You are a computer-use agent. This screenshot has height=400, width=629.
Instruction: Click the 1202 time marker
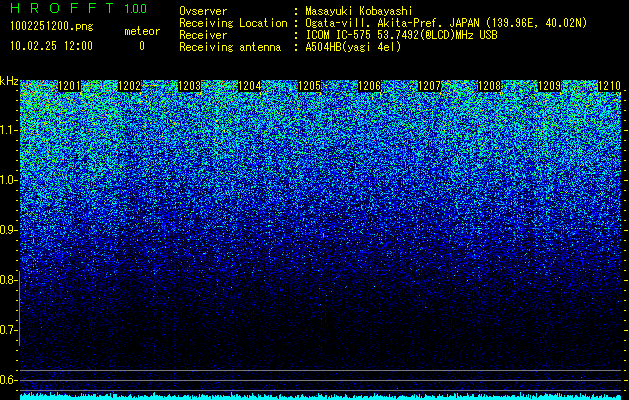pyautogui.click(x=130, y=86)
